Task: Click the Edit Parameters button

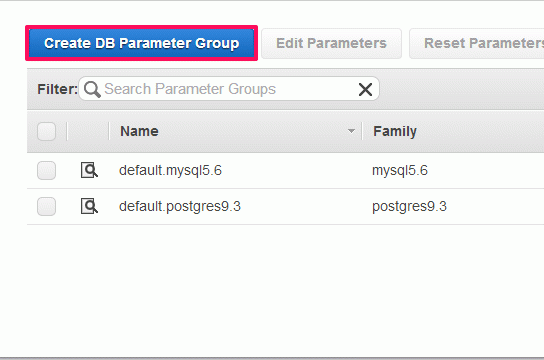Action: pos(331,43)
